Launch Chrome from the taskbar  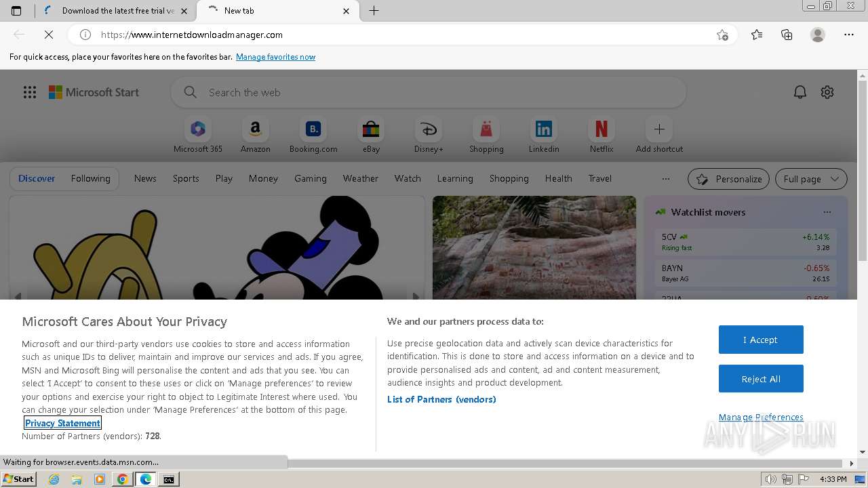[123, 479]
